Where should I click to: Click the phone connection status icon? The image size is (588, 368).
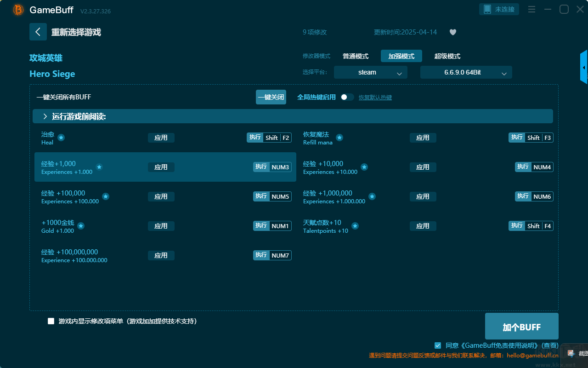coord(487,9)
